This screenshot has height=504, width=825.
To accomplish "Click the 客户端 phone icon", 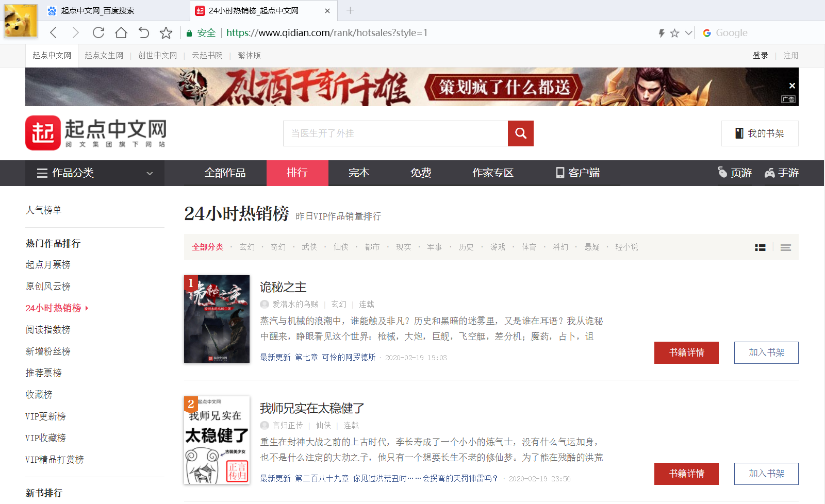I will 560,173.
